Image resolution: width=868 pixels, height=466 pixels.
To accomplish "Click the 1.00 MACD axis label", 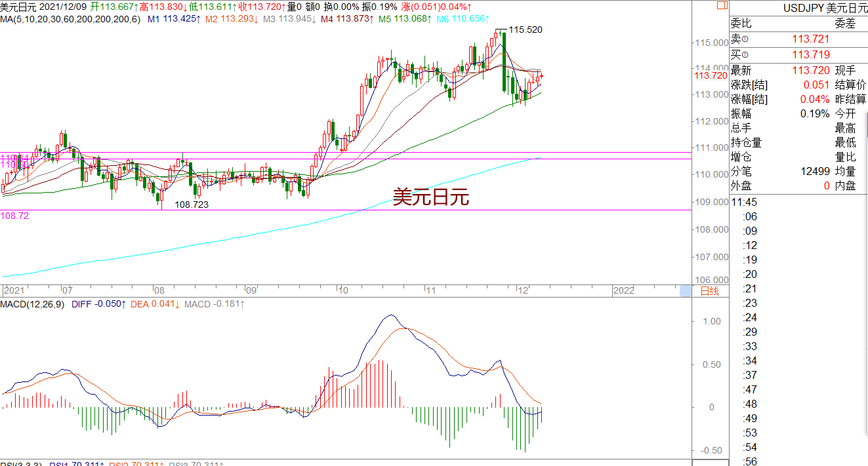I will (x=713, y=321).
